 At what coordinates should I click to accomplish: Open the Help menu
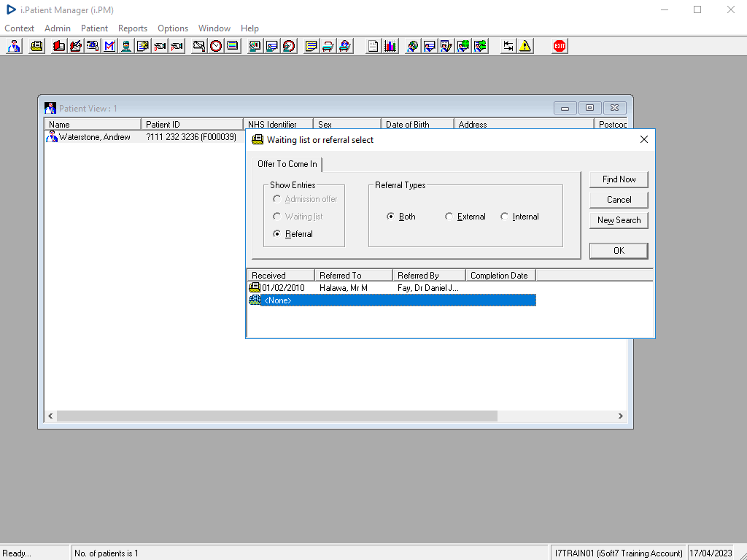point(249,28)
